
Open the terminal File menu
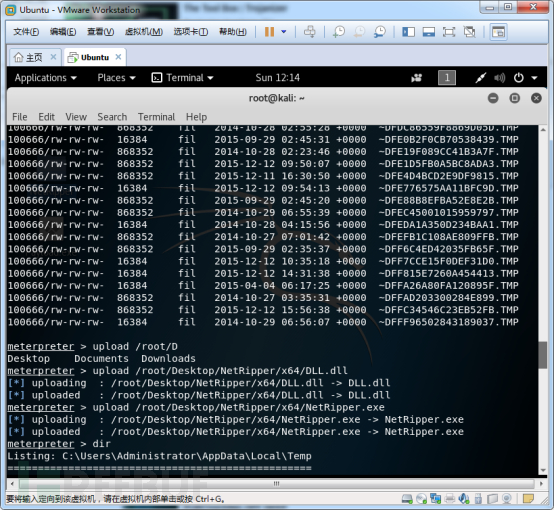coord(20,117)
